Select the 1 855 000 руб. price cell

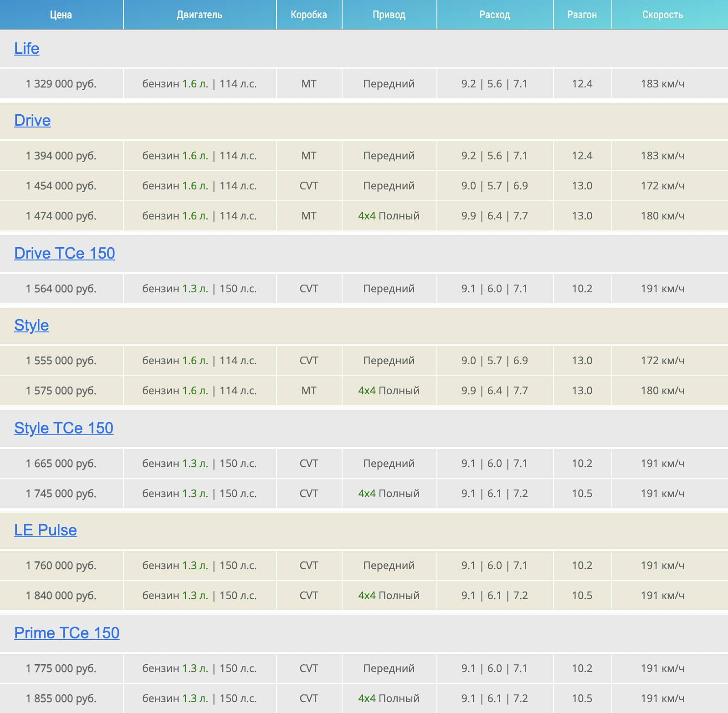point(61,698)
